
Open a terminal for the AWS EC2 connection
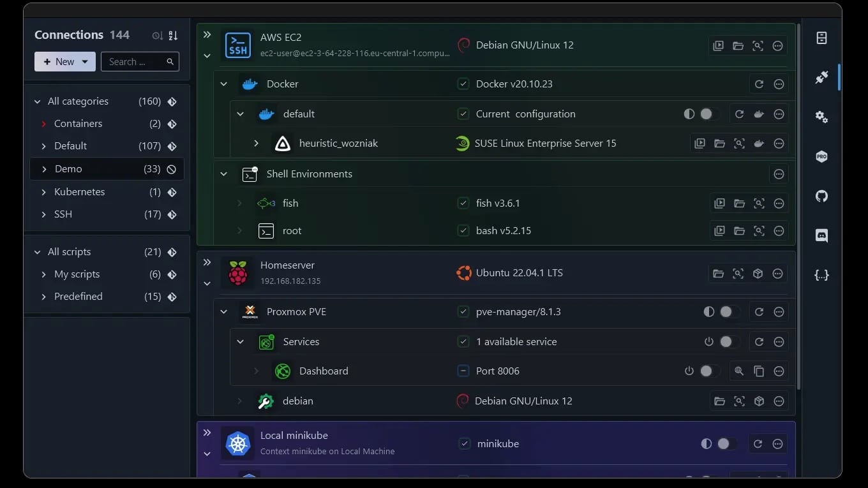coord(719,45)
